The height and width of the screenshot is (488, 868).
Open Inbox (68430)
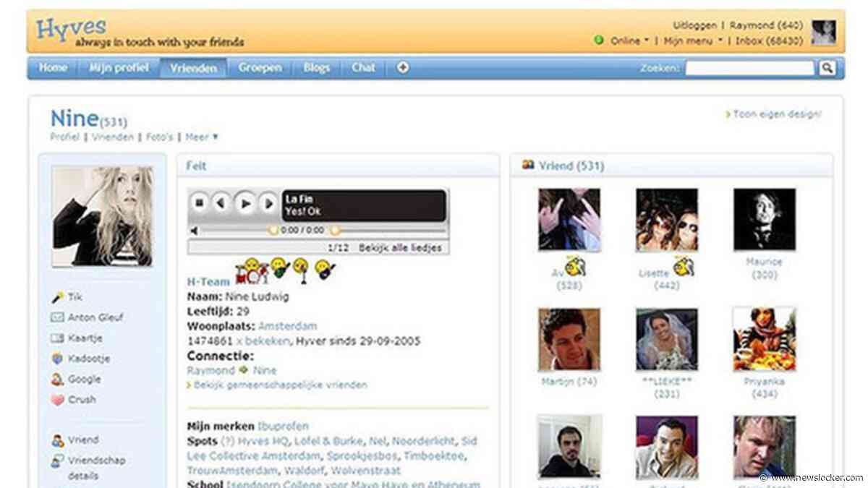pyautogui.click(x=769, y=40)
